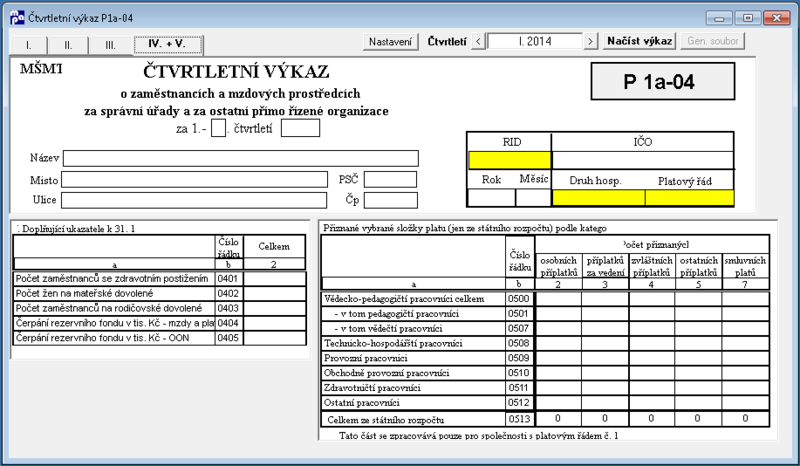
Task: Switch to tab I.
Action: point(29,45)
